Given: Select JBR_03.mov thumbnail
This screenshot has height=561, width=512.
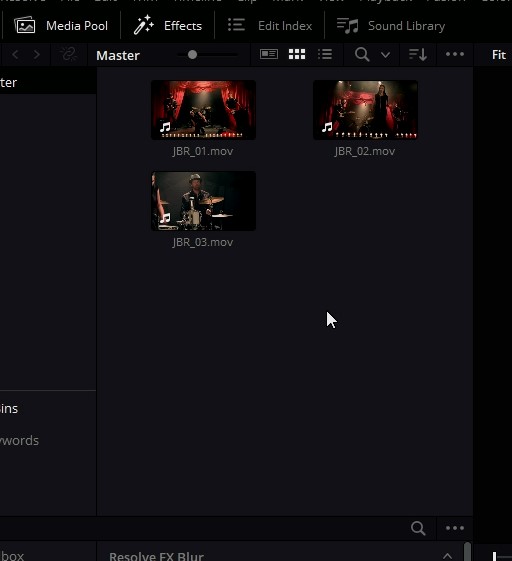Looking at the screenshot, I should coord(203,201).
